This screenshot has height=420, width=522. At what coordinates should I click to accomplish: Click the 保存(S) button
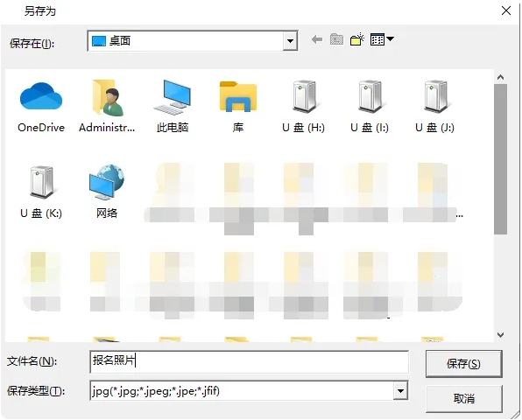(463, 364)
